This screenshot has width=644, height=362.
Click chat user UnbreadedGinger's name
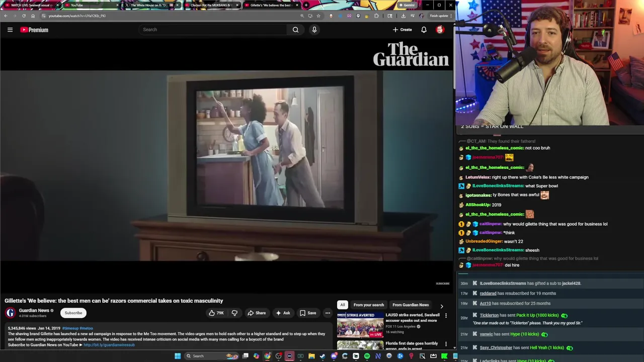click(484, 241)
